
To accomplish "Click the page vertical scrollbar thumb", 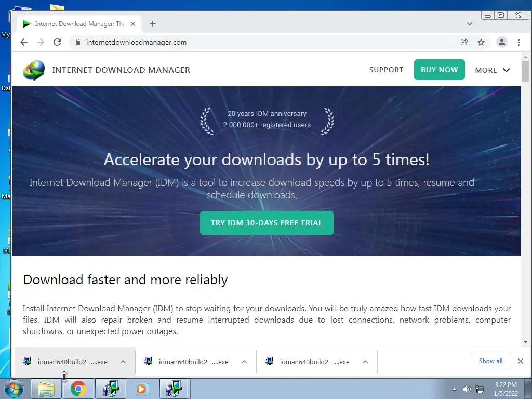I will coord(525,71).
